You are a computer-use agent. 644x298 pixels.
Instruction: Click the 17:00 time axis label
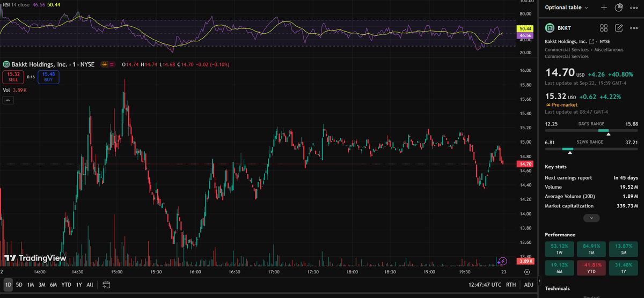tap(273, 272)
